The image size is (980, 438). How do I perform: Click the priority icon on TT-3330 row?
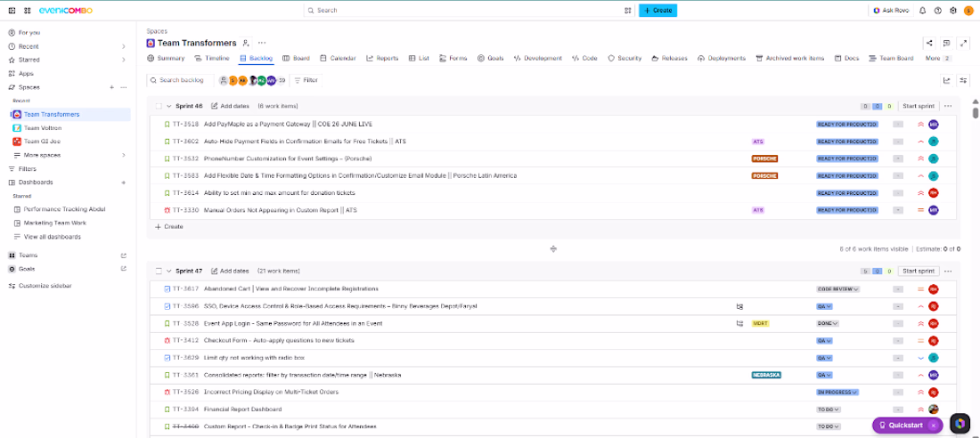tap(920, 210)
